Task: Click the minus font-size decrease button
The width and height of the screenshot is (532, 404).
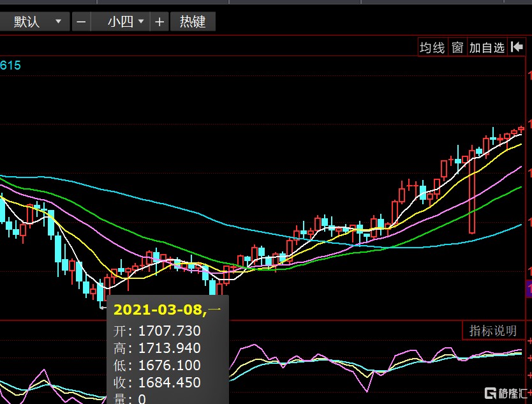Action: click(x=81, y=22)
